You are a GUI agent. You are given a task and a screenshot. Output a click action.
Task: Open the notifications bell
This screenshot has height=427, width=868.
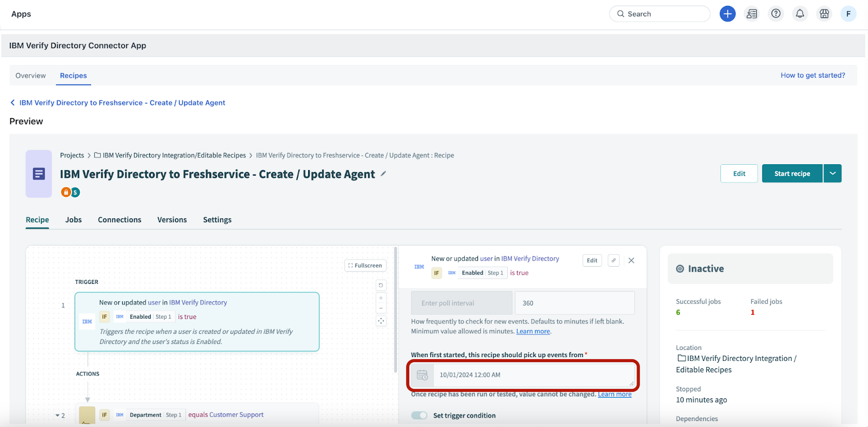coord(800,14)
